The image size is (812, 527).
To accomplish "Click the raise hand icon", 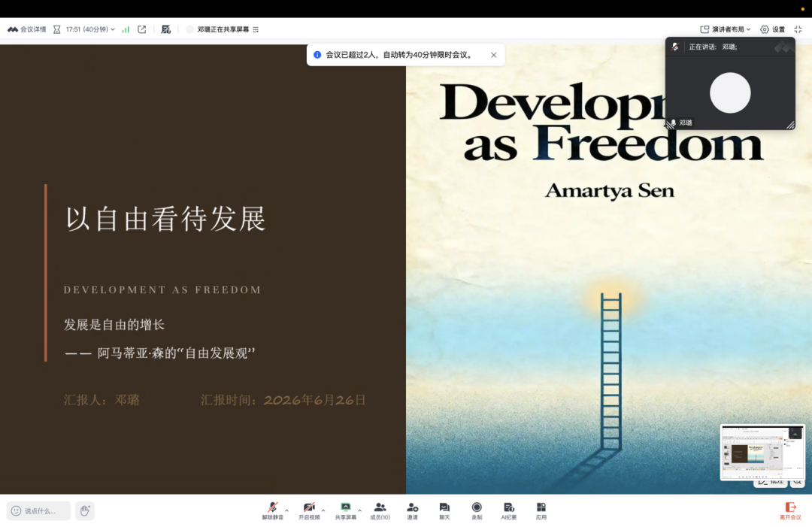I will click(85, 511).
